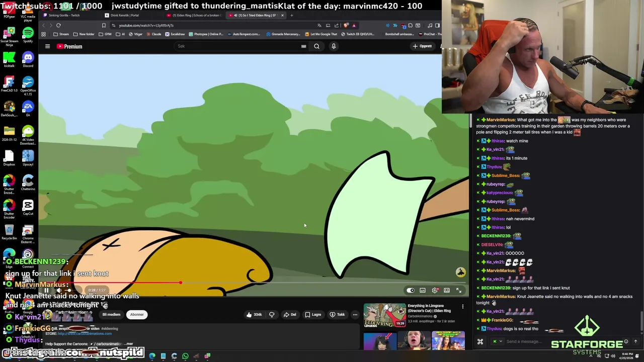This screenshot has height=362, width=644.
Task: Join channel with Bli medlem button
Action: (x=112, y=315)
